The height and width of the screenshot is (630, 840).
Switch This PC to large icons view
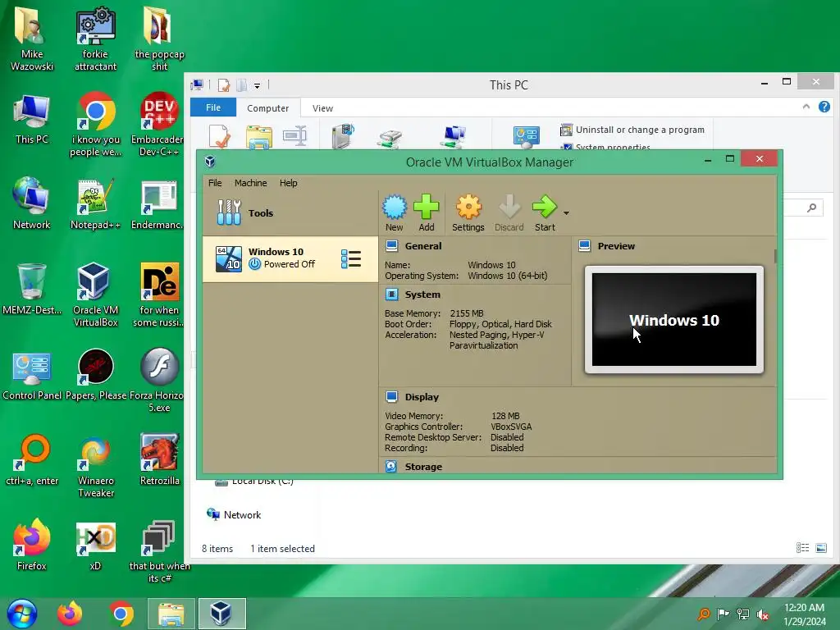821,547
